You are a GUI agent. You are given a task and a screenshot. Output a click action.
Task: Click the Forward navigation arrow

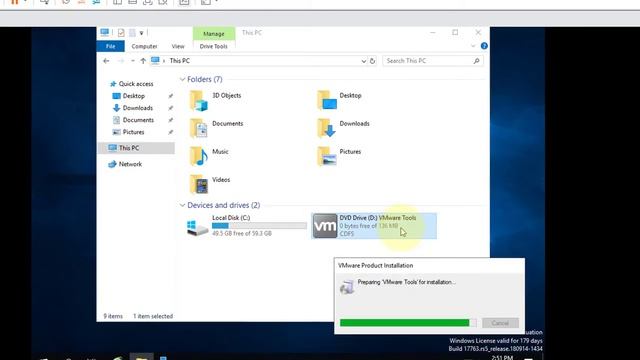click(121, 61)
